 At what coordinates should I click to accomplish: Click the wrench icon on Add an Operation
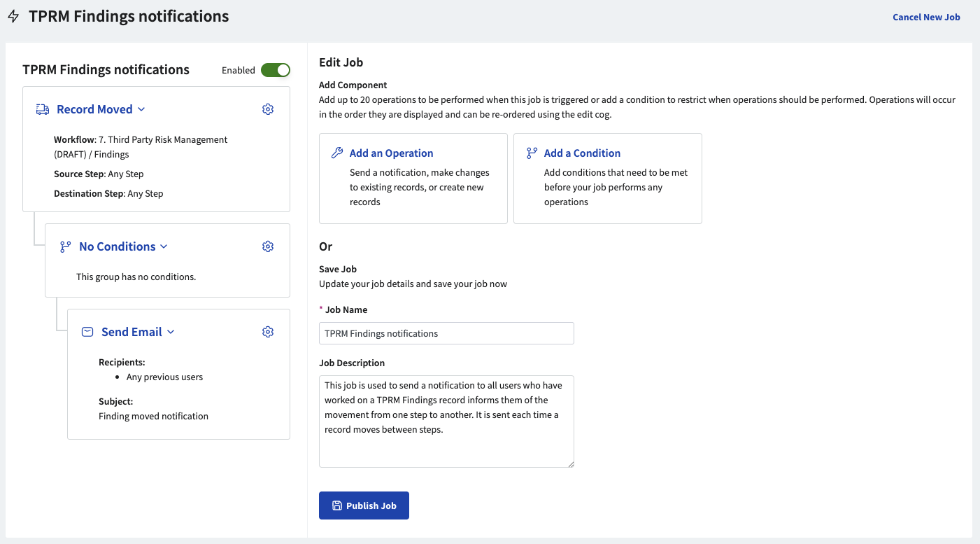[x=337, y=153]
